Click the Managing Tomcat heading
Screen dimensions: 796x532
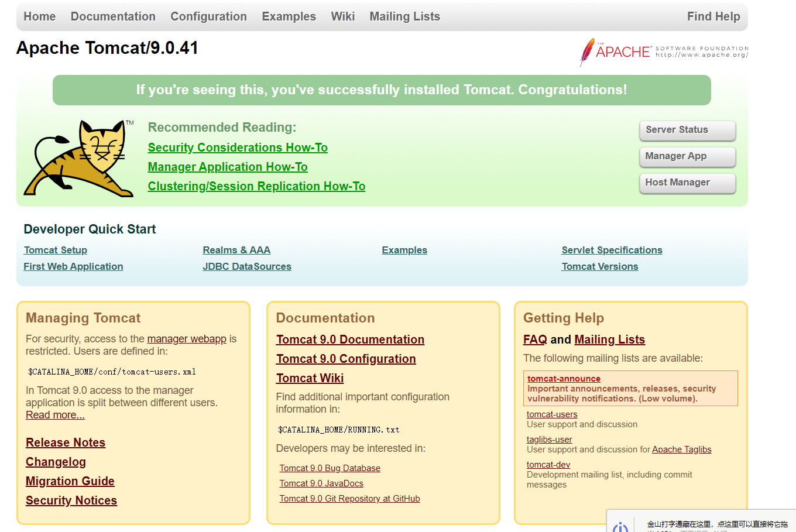pyautogui.click(x=83, y=318)
